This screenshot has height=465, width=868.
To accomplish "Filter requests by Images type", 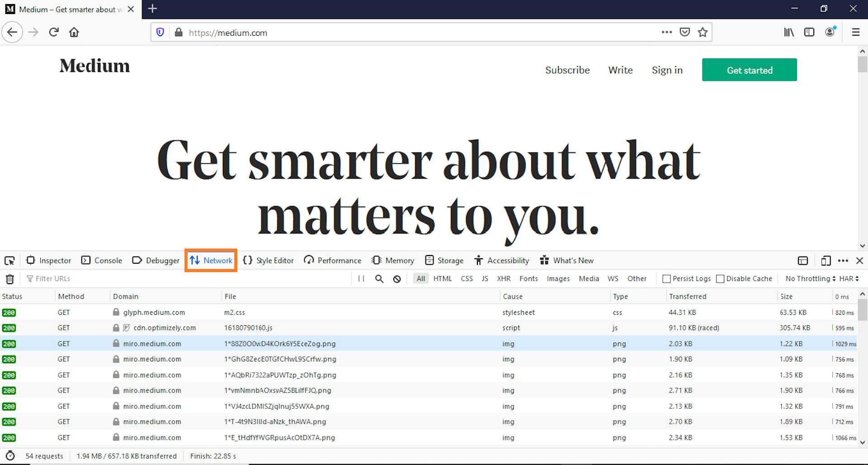I will [558, 279].
